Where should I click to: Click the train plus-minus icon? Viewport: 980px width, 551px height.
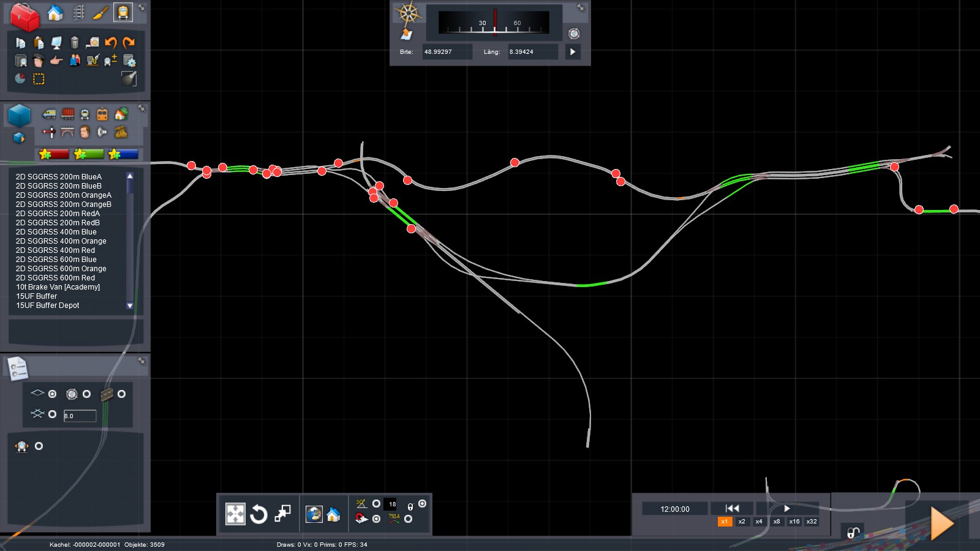[111, 61]
